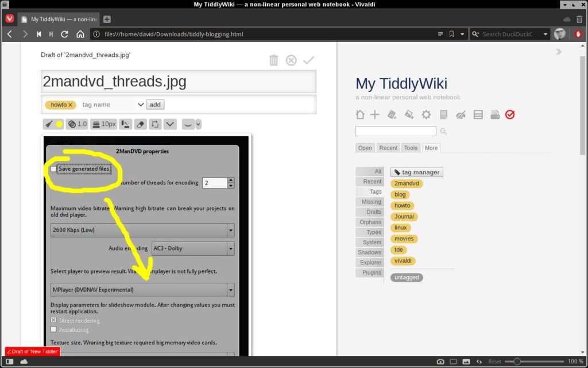The image size is (588, 368).
Task: Open the untagged pill
Action: click(407, 278)
